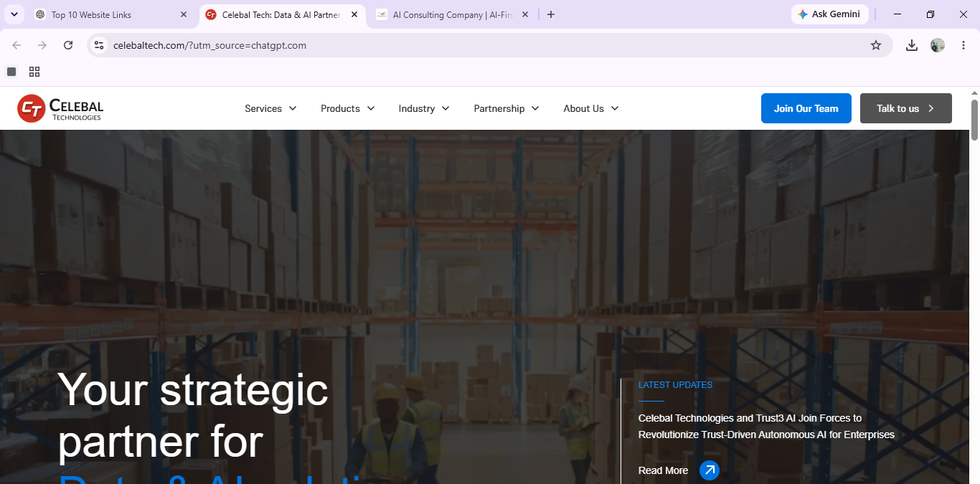The width and height of the screenshot is (980, 484).
Task: Click the 'Your strategic partner for' heading
Action: point(193,416)
